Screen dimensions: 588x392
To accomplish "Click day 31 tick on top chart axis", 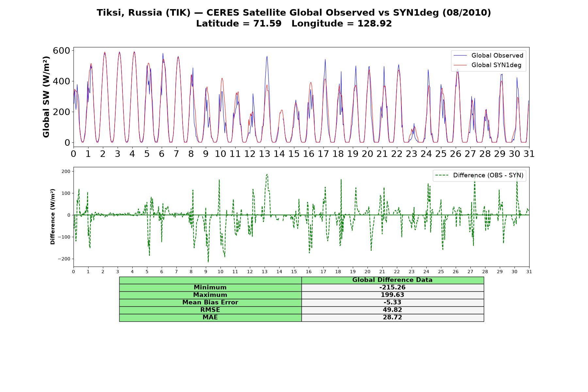I will click(529, 154).
